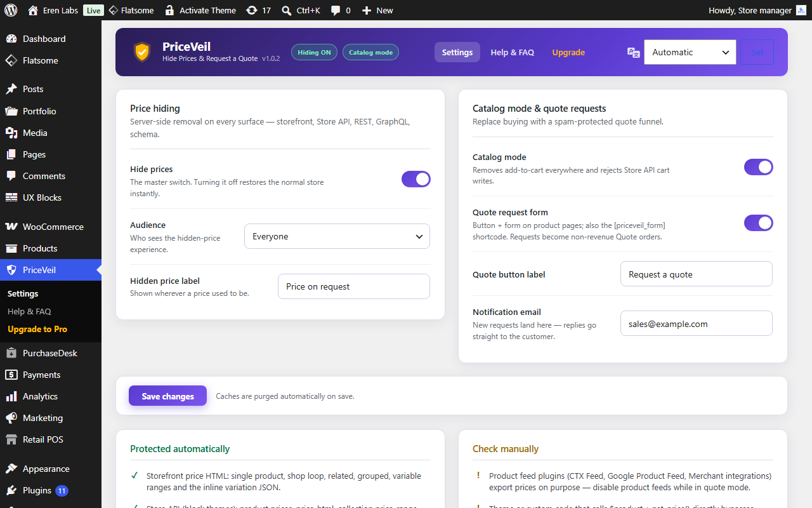The height and width of the screenshot is (508, 812).
Task: Click the New plus icon
Action: pos(367,10)
